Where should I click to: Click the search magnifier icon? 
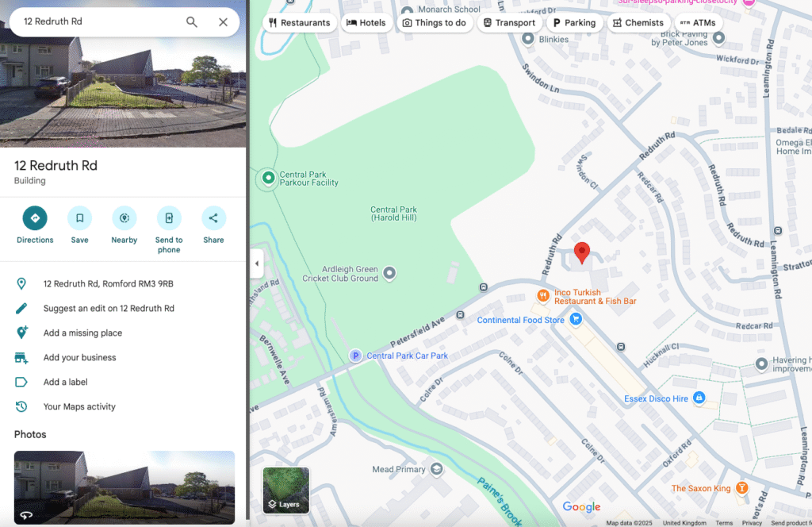[x=192, y=21]
